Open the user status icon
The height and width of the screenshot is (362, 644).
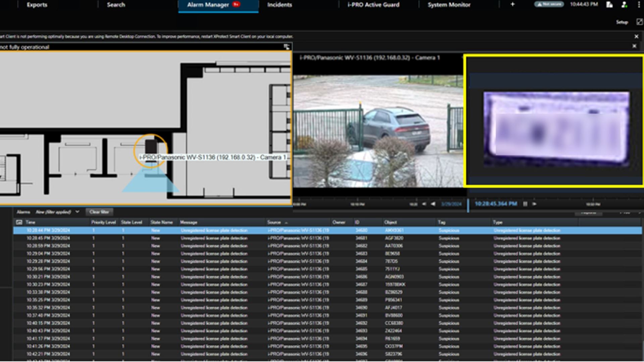click(x=624, y=4)
